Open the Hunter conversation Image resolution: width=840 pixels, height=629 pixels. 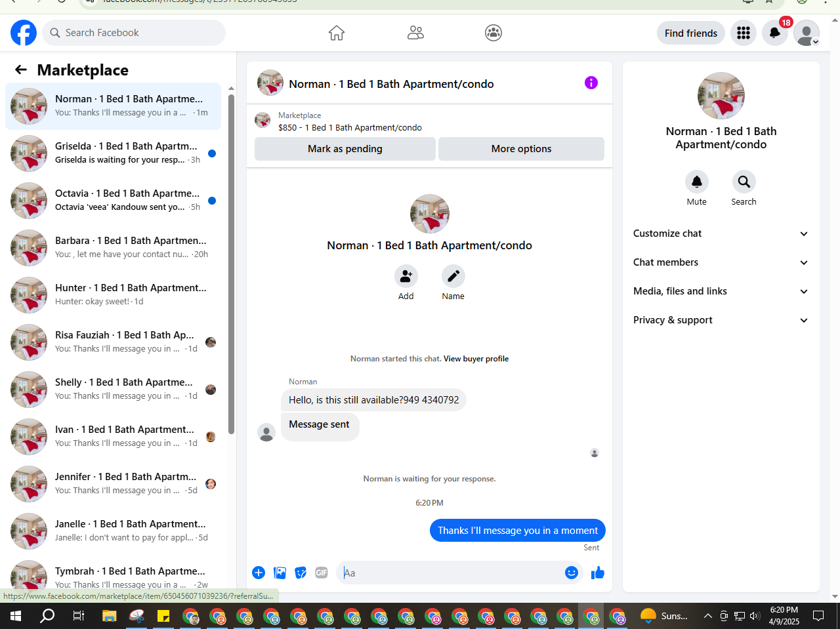(x=113, y=295)
